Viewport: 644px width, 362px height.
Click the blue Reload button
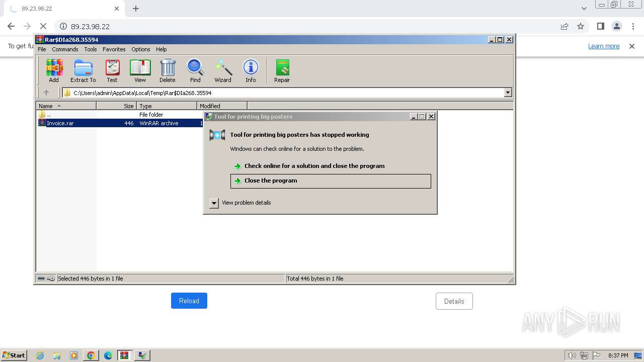(x=189, y=301)
